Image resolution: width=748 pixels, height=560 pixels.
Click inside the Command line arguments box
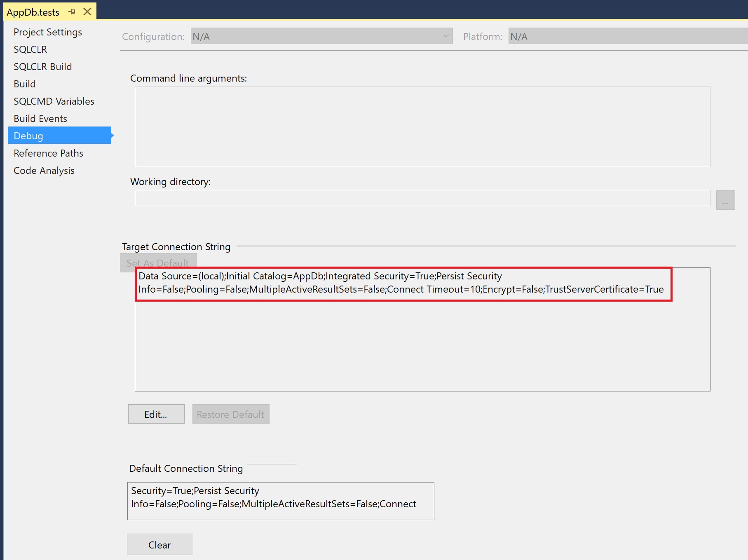(422, 127)
